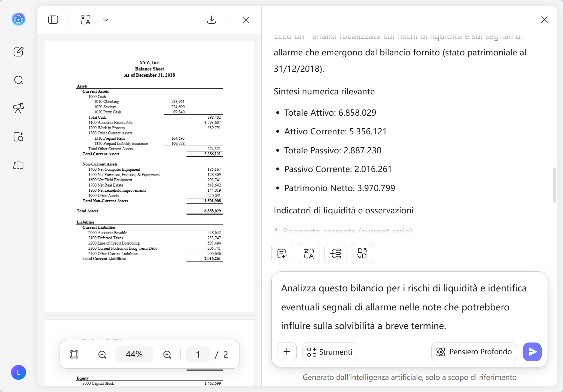Click 'Patrimonio Netto: 3.970.799' line
The height and width of the screenshot is (392, 563).
tap(340, 188)
